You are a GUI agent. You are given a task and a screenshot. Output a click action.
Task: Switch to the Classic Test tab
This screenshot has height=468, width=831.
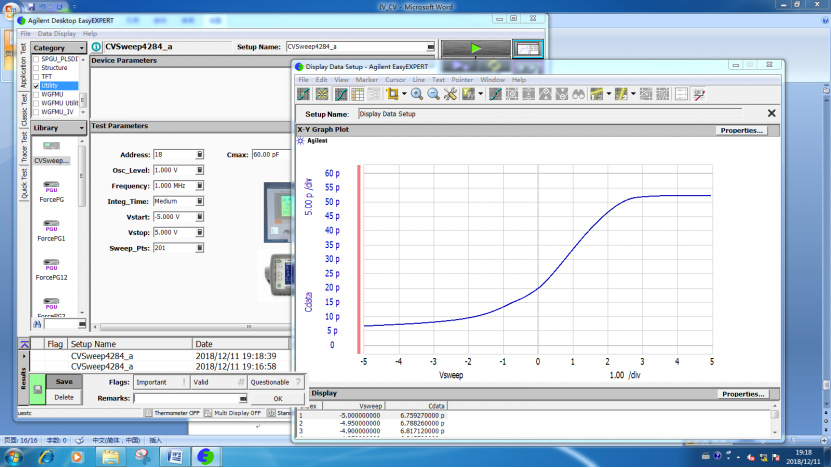tap(24, 110)
